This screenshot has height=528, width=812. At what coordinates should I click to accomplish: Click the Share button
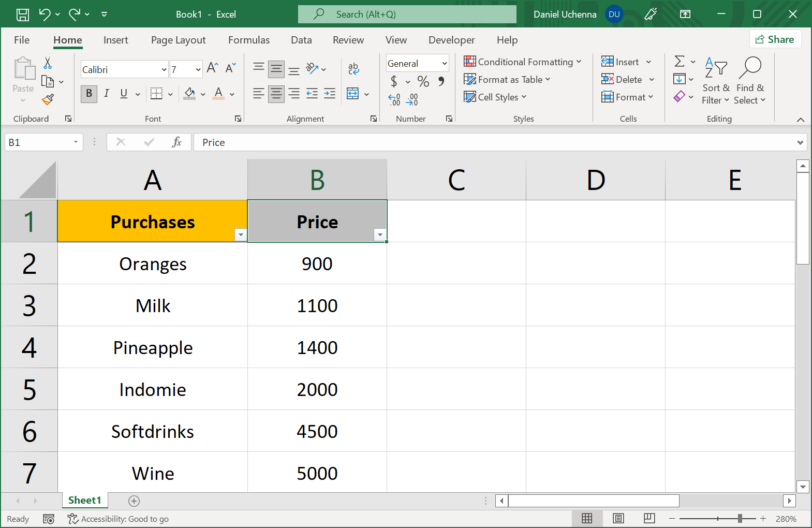775,39
